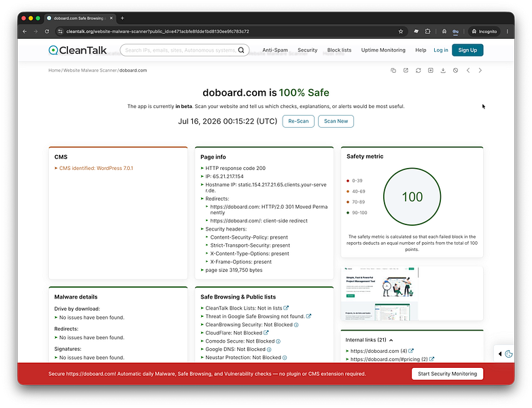Click 'HTTP response code 200' text

point(236,168)
